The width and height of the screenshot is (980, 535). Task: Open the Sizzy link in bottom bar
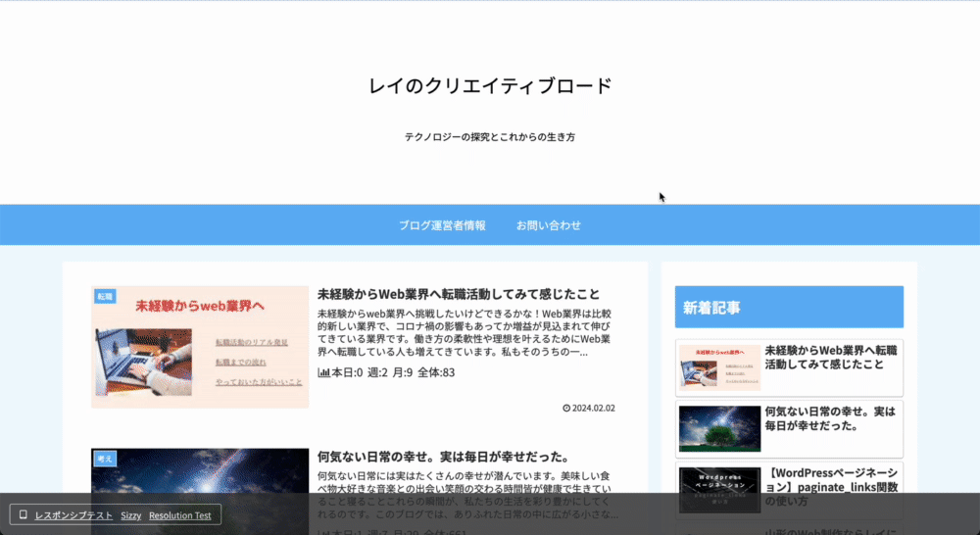[x=130, y=515]
